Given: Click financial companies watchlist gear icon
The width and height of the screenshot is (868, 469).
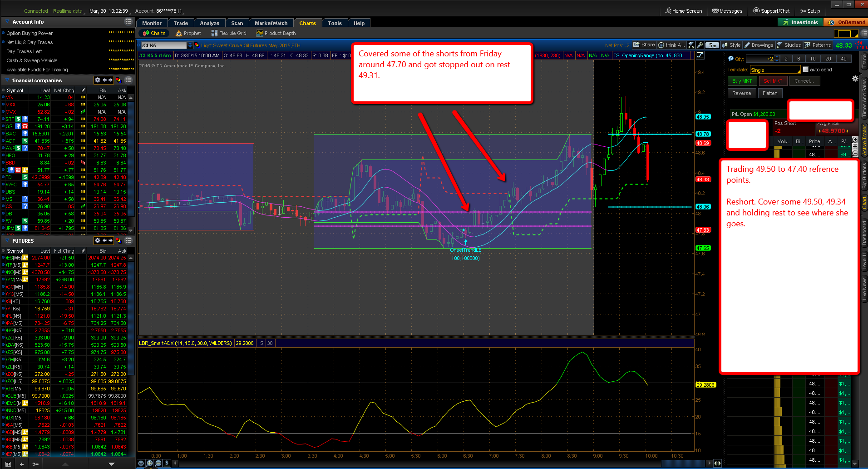Looking at the screenshot, I should [x=97, y=80].
